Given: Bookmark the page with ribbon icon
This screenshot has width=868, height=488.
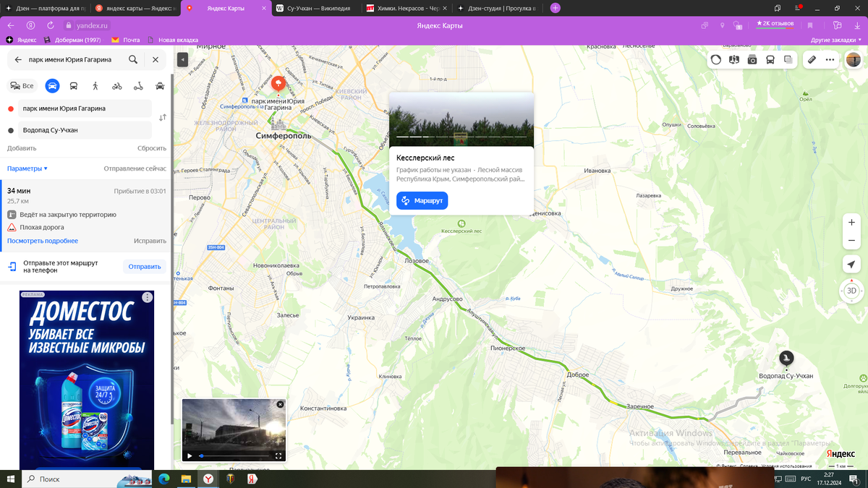Looking at the screenshot, I should 810,25.
